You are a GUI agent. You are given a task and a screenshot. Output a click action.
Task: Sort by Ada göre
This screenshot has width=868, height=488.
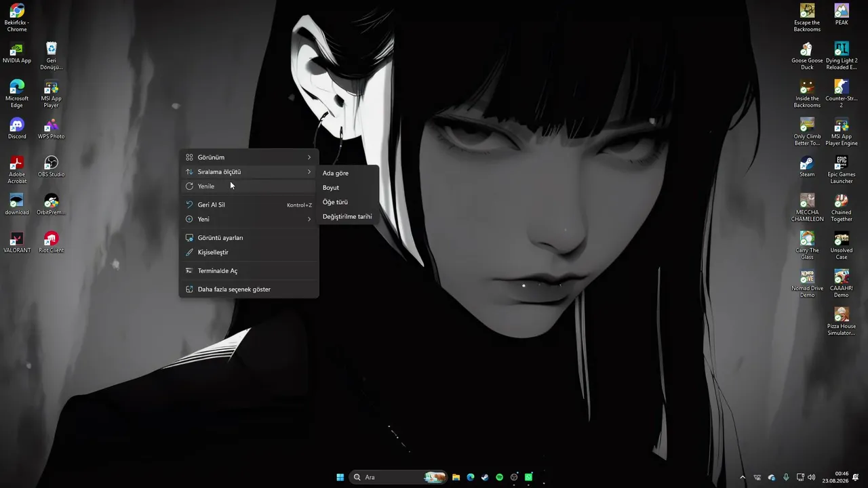348,174
